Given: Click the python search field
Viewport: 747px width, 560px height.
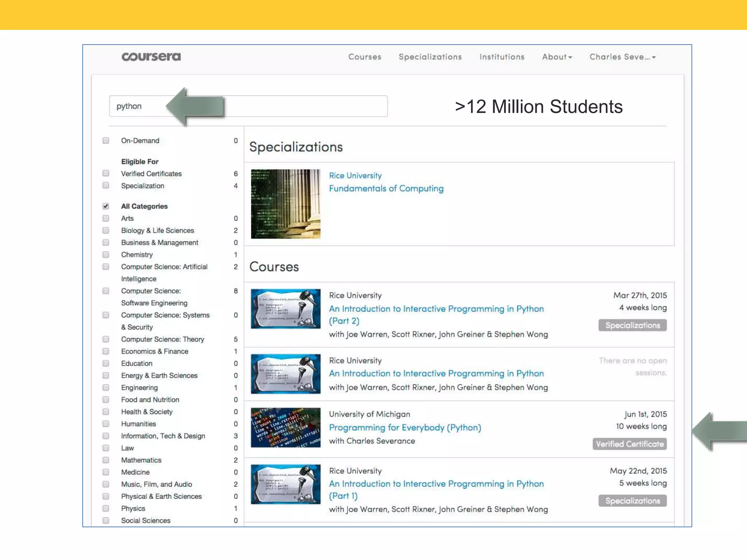Looking at the screenshot, I should [x=248, y=106].
